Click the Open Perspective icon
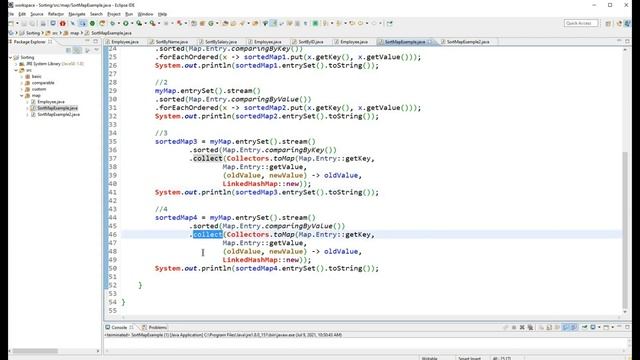The height and width of the screenshot is (360, 640). (x=608, y=23)
